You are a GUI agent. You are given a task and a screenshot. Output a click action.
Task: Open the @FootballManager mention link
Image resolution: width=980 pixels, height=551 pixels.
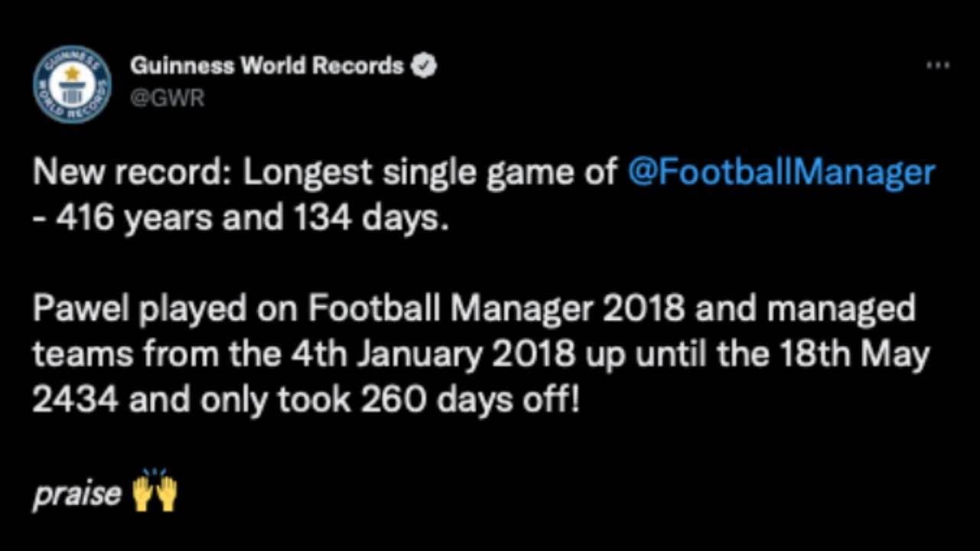pos(781,173)
